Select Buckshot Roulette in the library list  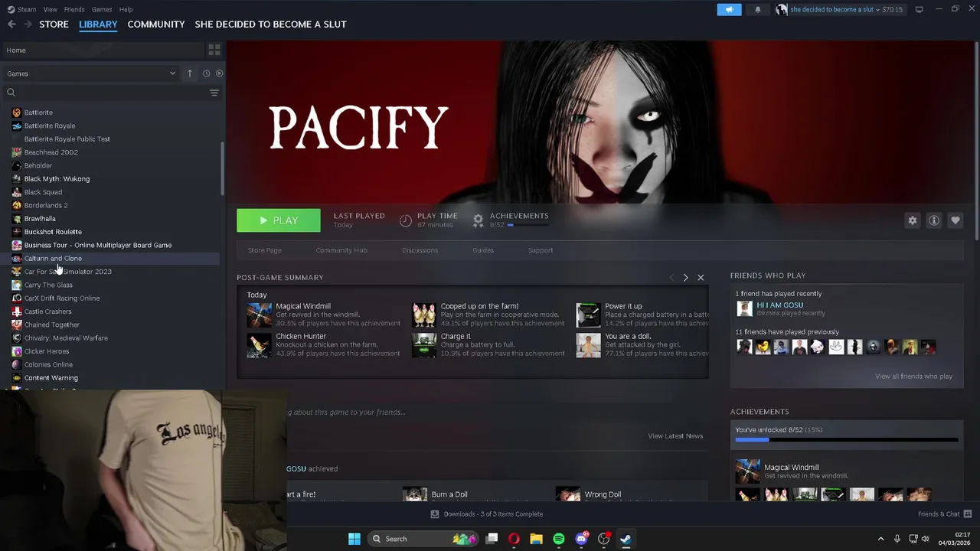coord(53,232)
